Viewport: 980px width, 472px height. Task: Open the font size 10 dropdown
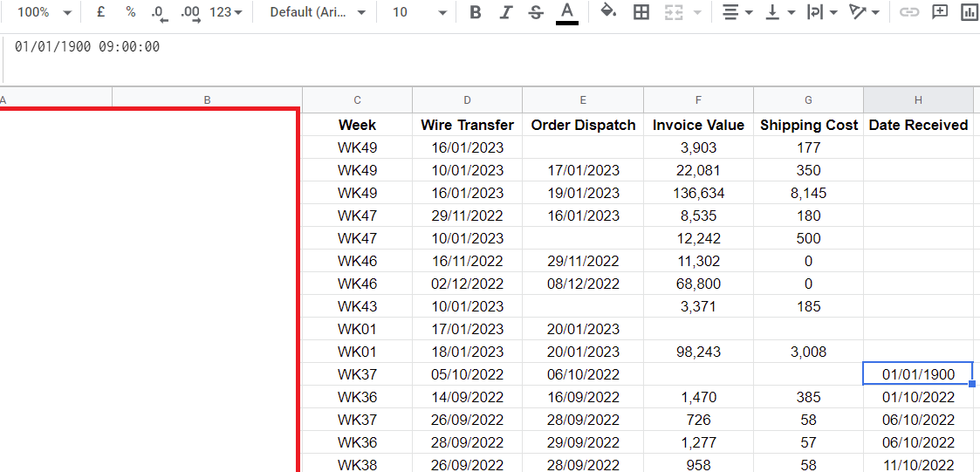coord(419,12)
